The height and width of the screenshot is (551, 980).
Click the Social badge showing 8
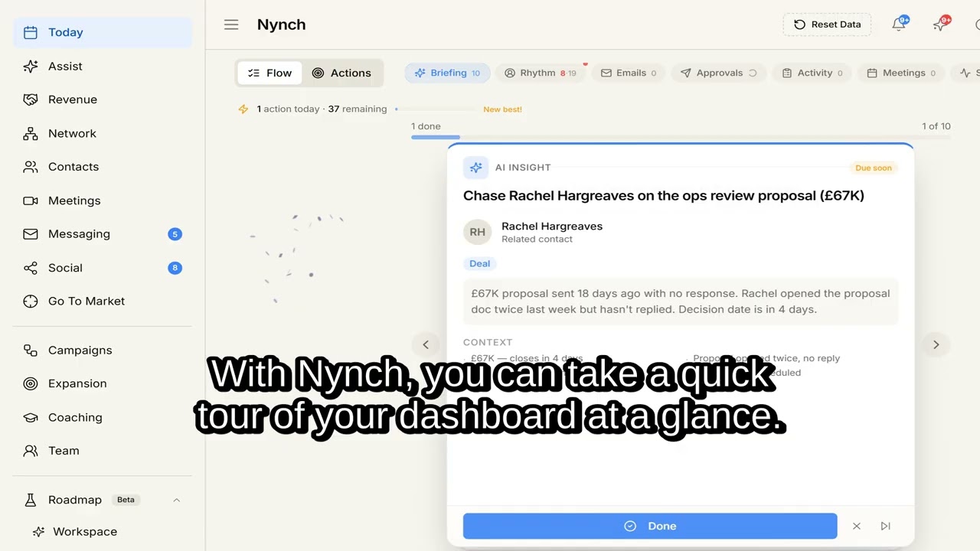175,268
